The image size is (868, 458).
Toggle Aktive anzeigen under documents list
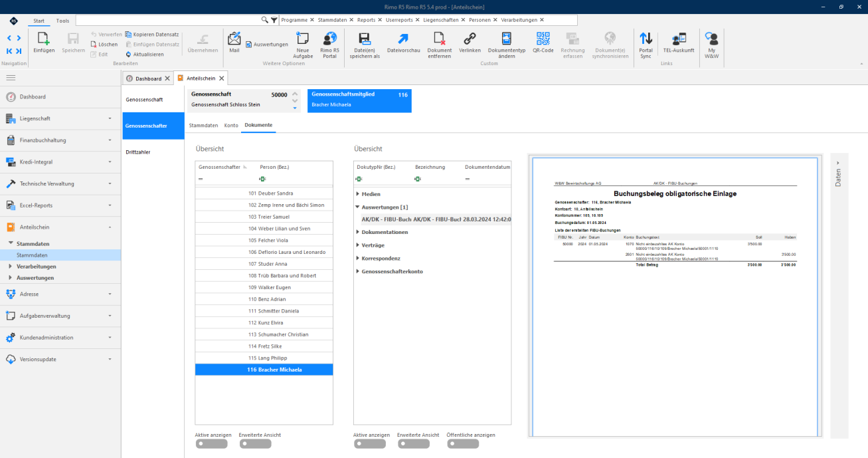click(x=370, y=444)
